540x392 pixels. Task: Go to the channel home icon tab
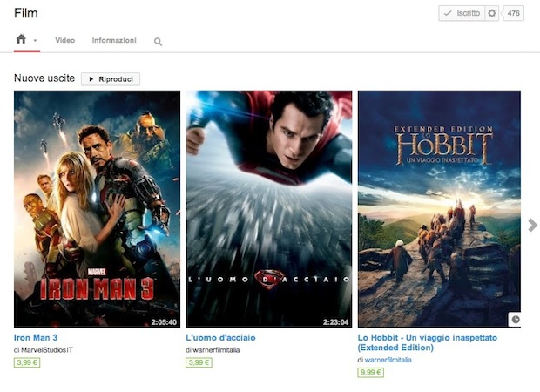22,40
